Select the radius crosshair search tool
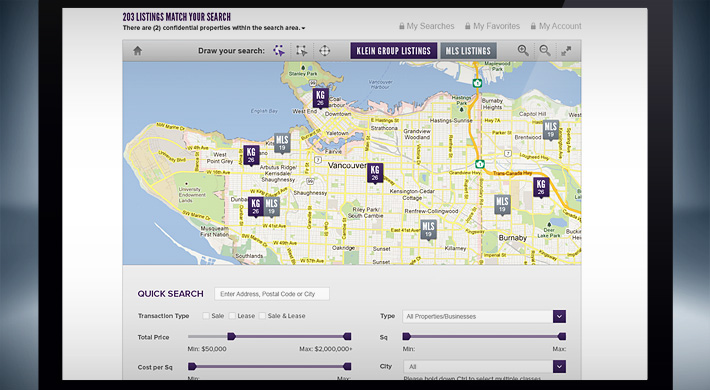The image size is (710, 390). [325, 51]
